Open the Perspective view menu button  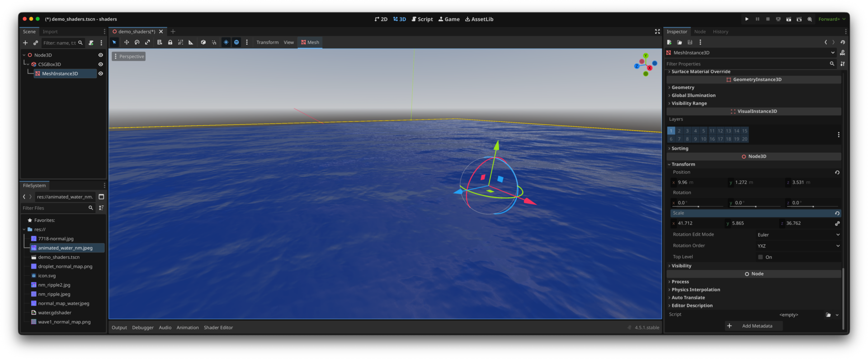point(129,56)
